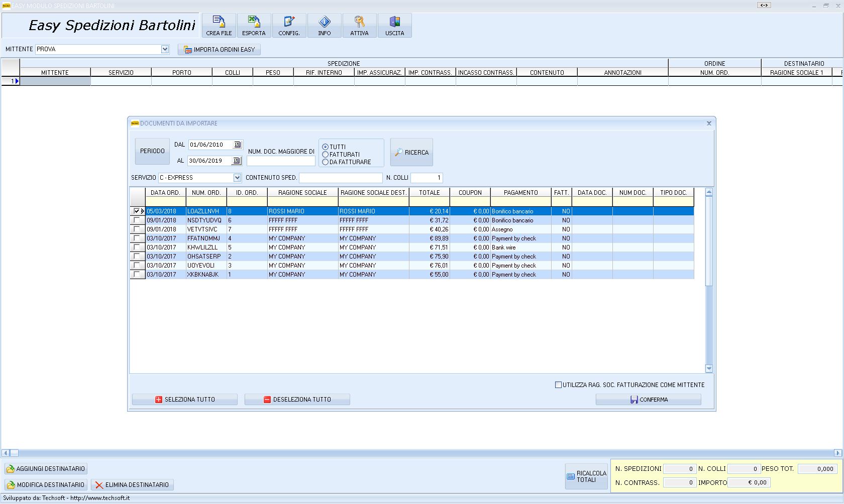Click the filter cell under DATA ORD.
The height and width of the screenshot is (504, 844).
[x=165, y=202]
